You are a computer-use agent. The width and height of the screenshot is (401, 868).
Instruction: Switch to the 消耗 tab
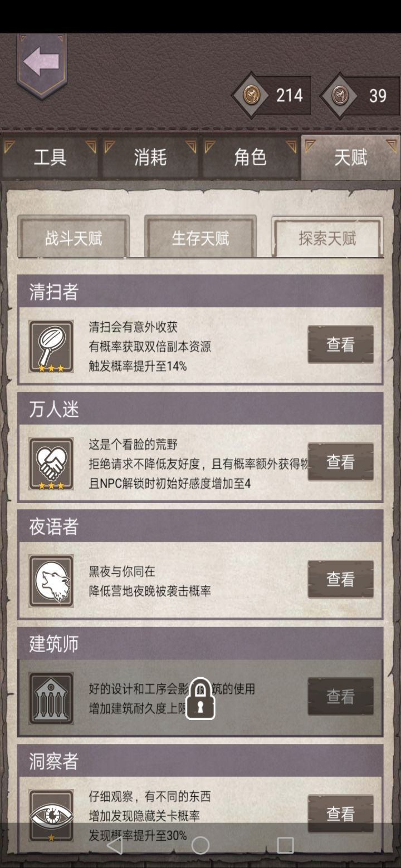(150, 157)
